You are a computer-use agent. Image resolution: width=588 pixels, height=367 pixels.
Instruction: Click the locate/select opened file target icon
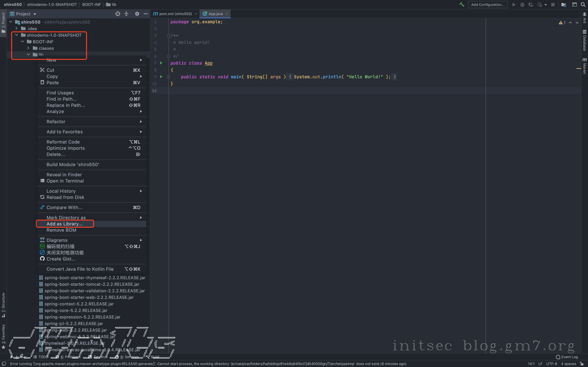point(118,14)
